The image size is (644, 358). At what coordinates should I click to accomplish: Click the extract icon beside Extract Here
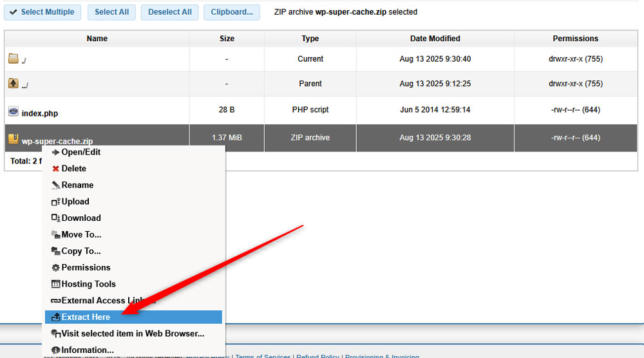(56, 317)
